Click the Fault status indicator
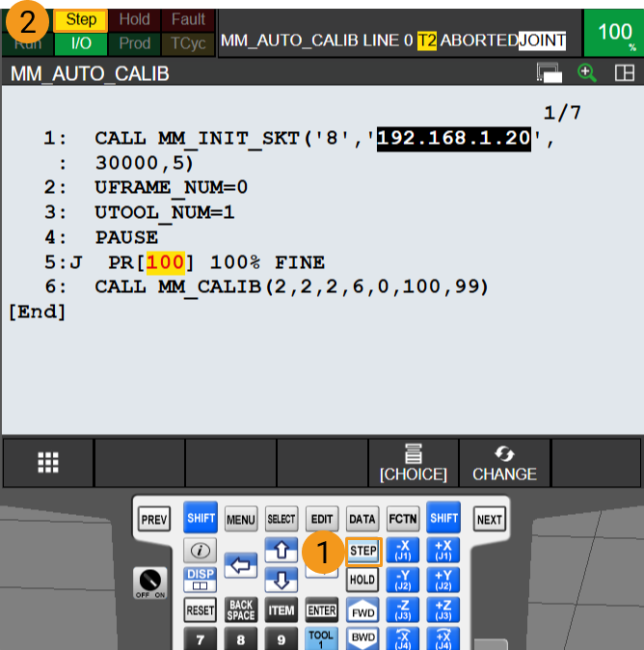 (188, 20)
